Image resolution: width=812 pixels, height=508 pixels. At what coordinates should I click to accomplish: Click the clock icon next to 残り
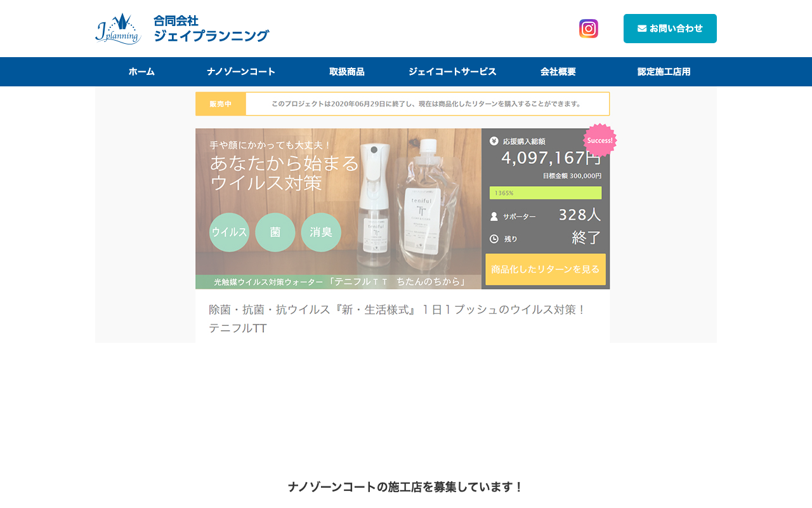point(494,239)
